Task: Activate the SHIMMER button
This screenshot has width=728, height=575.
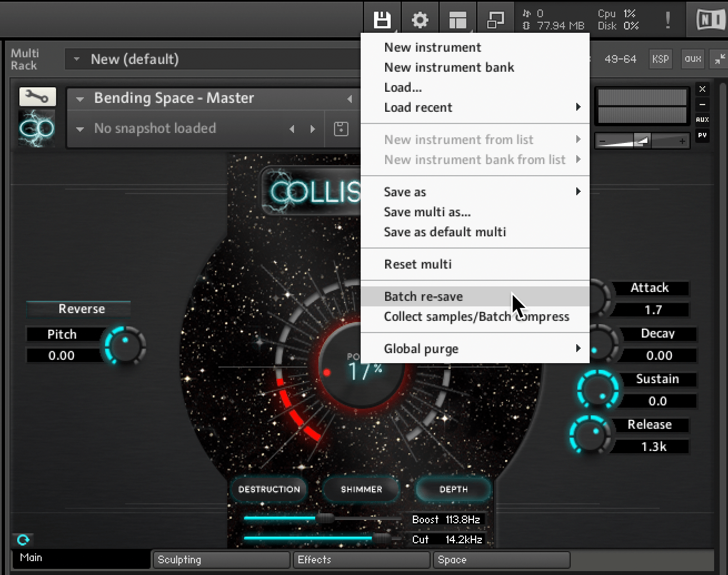Action: coord(361,489)
